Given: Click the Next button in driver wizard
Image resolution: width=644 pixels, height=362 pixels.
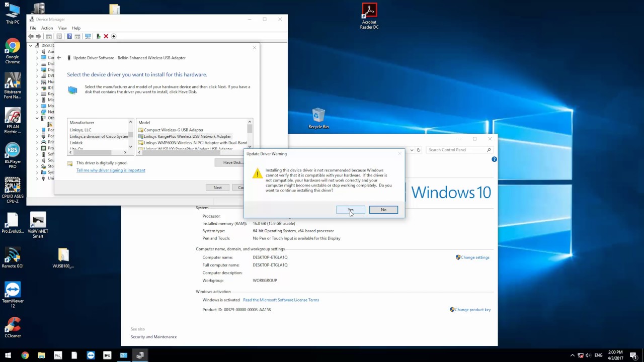Looking at the screenshot, I should tap(217, 188).
